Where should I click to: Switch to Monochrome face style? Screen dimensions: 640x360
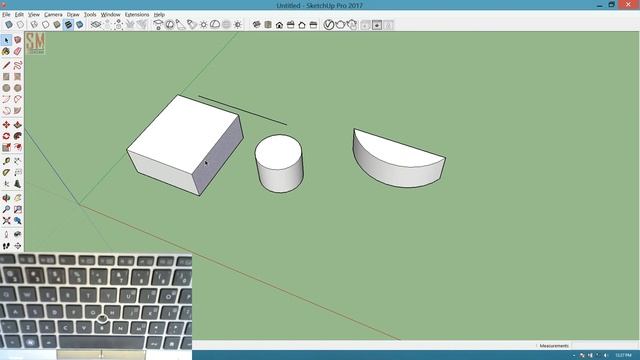tap(80, 25)
